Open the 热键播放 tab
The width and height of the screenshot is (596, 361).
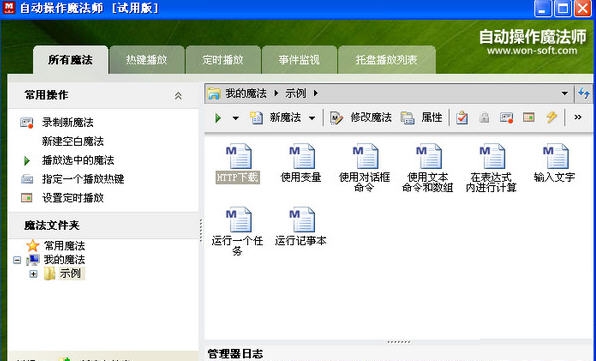pyautogui.click(x=147, y=60)
